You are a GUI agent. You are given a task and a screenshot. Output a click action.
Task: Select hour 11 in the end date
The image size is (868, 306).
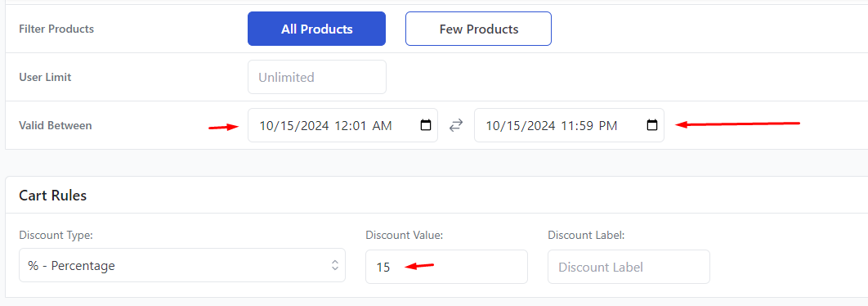click(568, 126)
